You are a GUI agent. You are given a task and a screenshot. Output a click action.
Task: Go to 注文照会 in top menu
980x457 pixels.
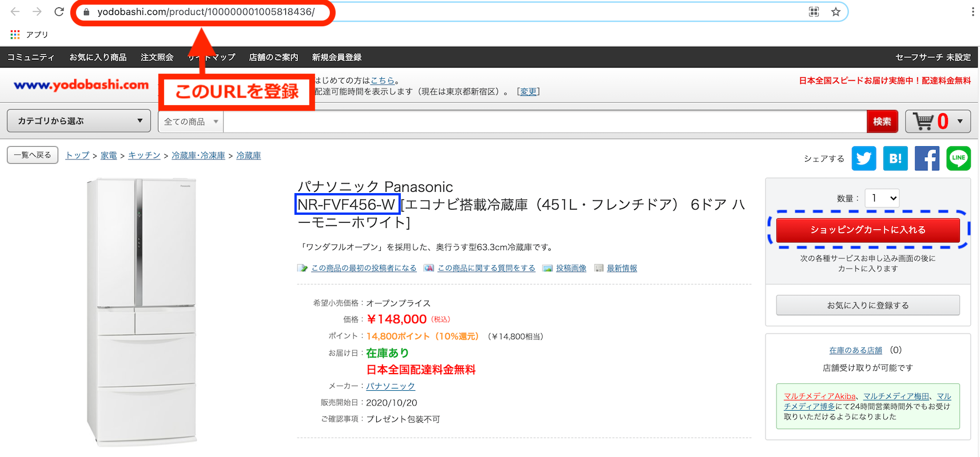[157, 57]
